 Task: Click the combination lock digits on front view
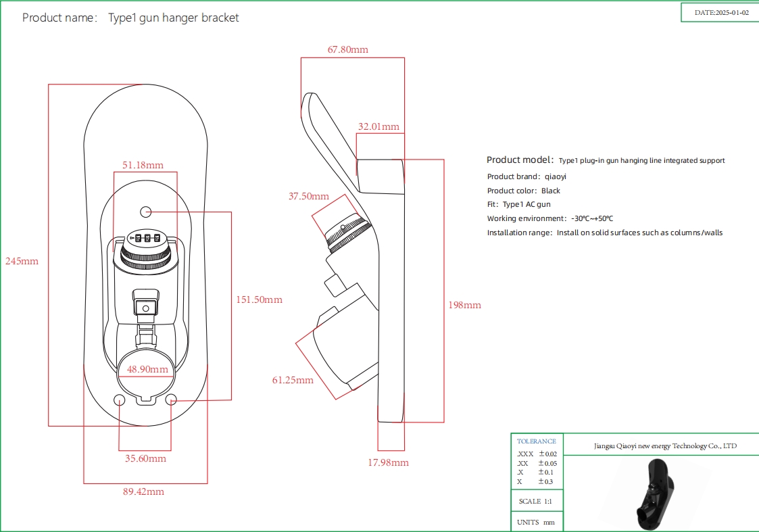coord(147,238)
